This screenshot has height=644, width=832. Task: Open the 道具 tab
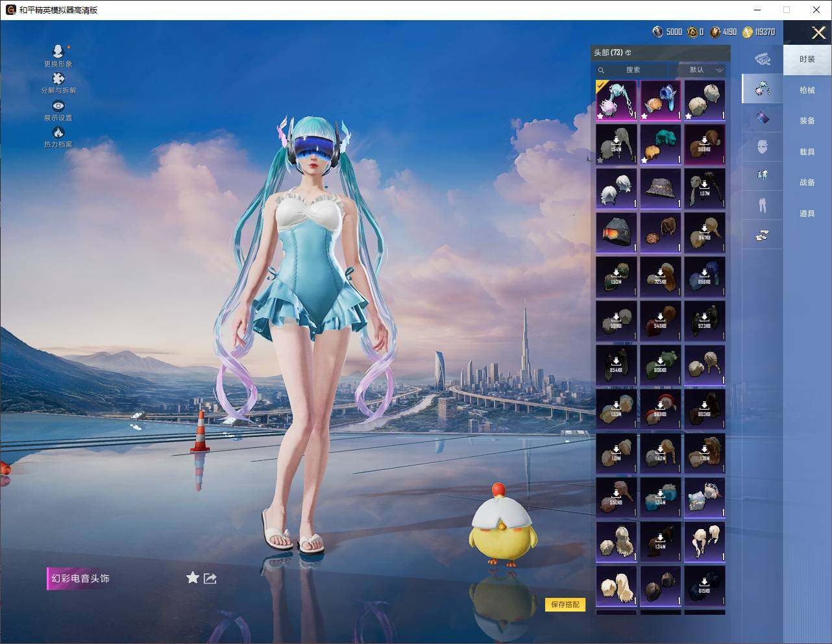[807, 214]
